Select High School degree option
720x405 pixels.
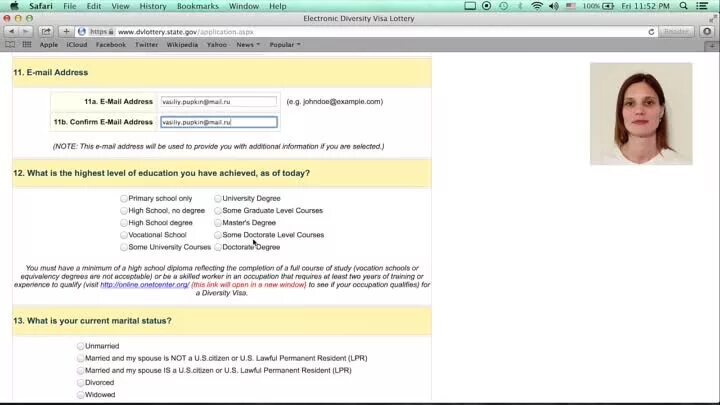[x=124, y=223]
